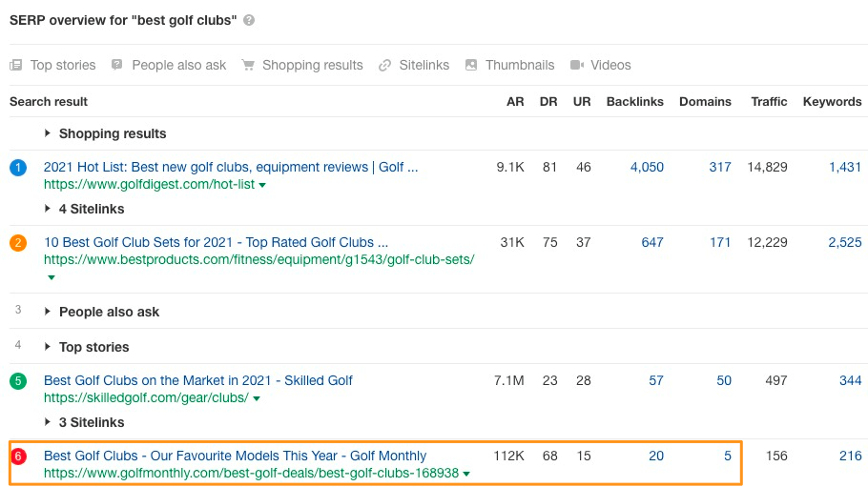This screenshot has height=487, width=868.
Task: Click the Search result column header
Action: pos(49,102)
